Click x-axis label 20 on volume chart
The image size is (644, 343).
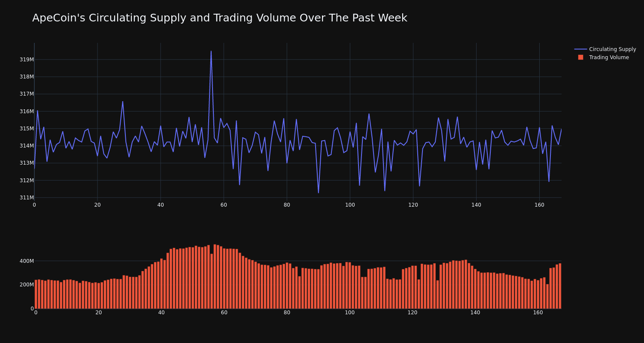pyautogui.click(x=99, y=313)
